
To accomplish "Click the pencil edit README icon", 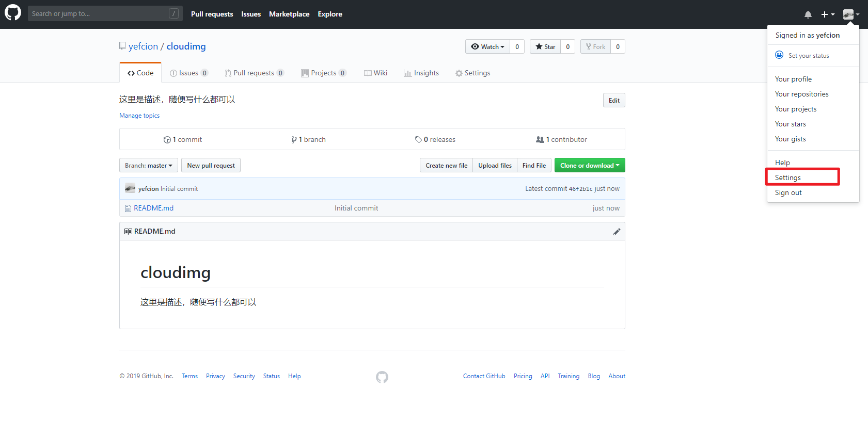I will [x=617, y=232].
